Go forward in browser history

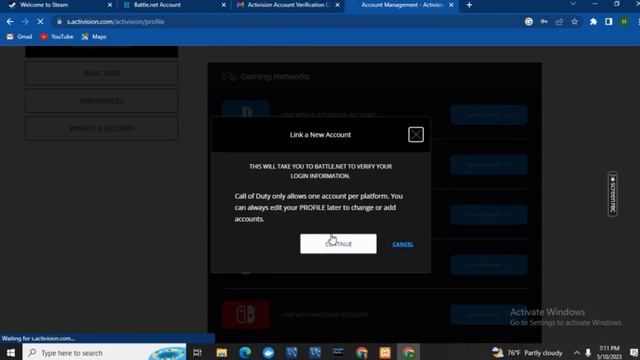25,22
